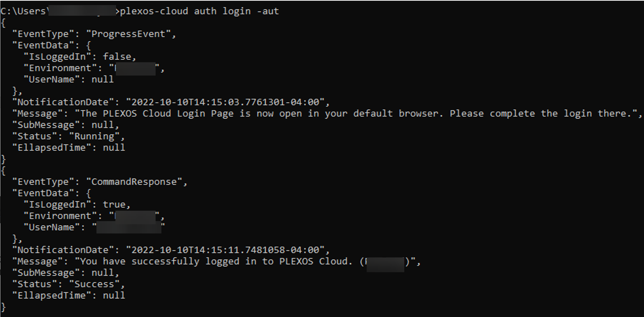This screenshot has width=644, height=317.
Task: Click the last "EllapsedTime": null line
Action: click(x=69, y=295)
